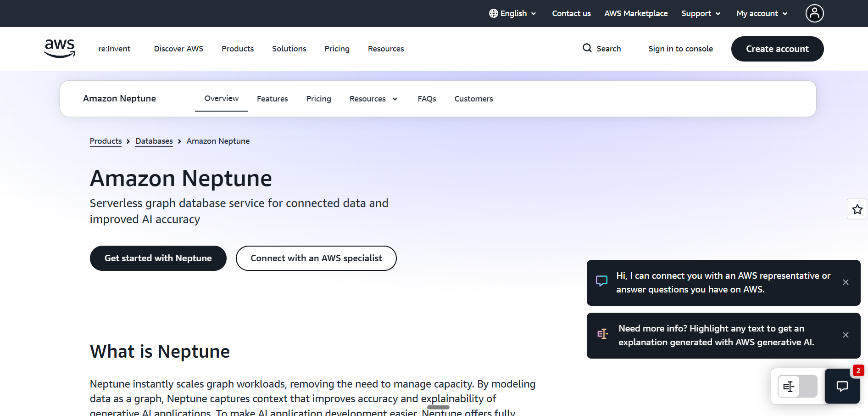Open Pricing in main navigation
This screenshot has width=868, height=416.
point(337,49)
